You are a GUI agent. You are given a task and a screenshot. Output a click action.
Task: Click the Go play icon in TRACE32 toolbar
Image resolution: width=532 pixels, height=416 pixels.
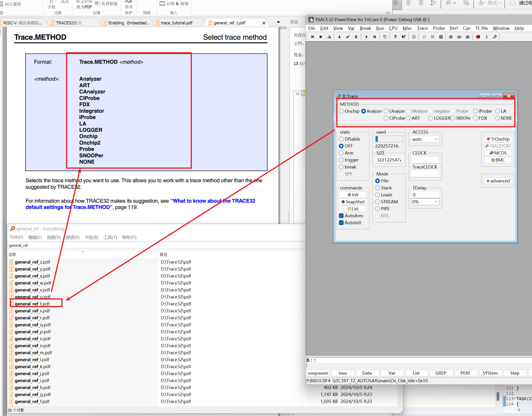pos(366,37)
